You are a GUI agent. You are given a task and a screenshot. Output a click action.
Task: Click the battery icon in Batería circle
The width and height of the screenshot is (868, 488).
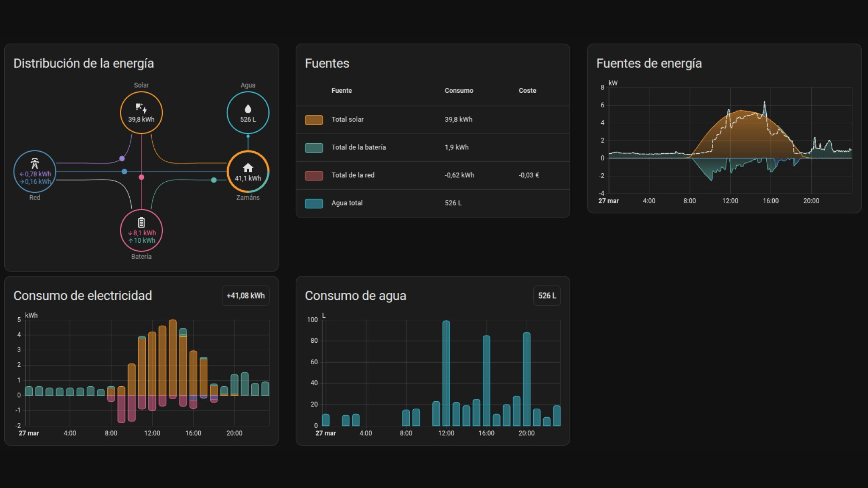(142, 222)
